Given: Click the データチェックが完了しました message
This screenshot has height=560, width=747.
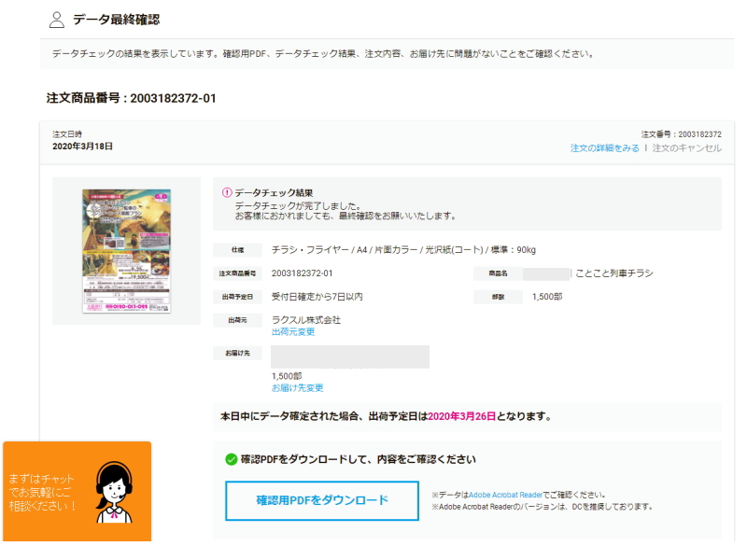Looking at the screenshot, I should tap(299, 206).
